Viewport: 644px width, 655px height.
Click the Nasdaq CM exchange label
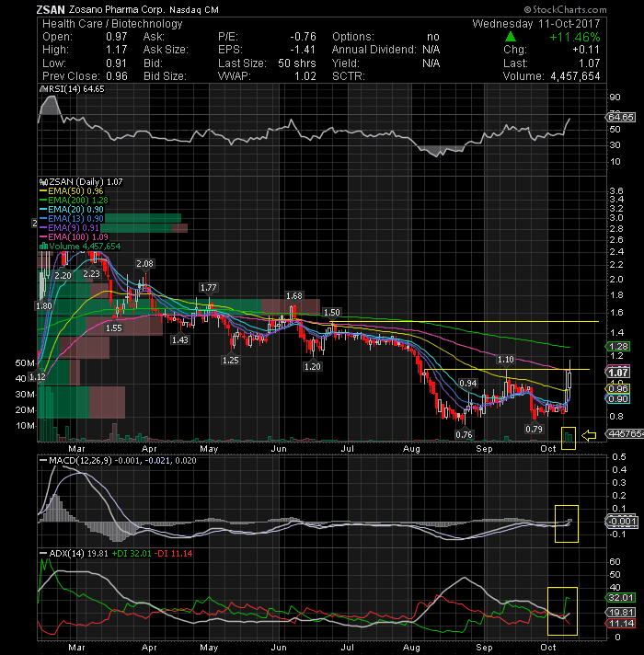click(194, 9)
